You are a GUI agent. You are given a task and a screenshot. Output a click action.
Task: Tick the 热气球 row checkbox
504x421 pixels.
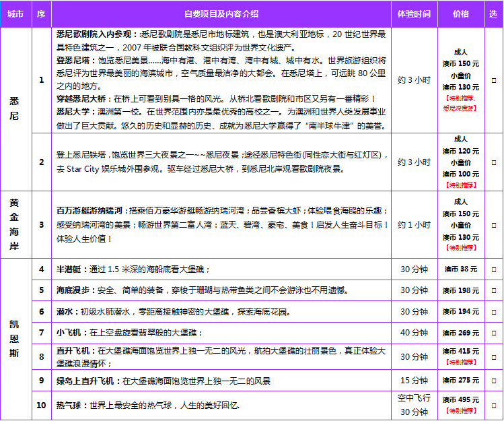[494, 405]
